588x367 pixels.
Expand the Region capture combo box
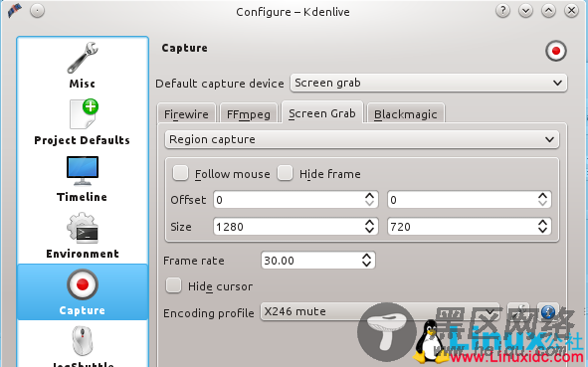pyautogui.click(x=362, y=139)
